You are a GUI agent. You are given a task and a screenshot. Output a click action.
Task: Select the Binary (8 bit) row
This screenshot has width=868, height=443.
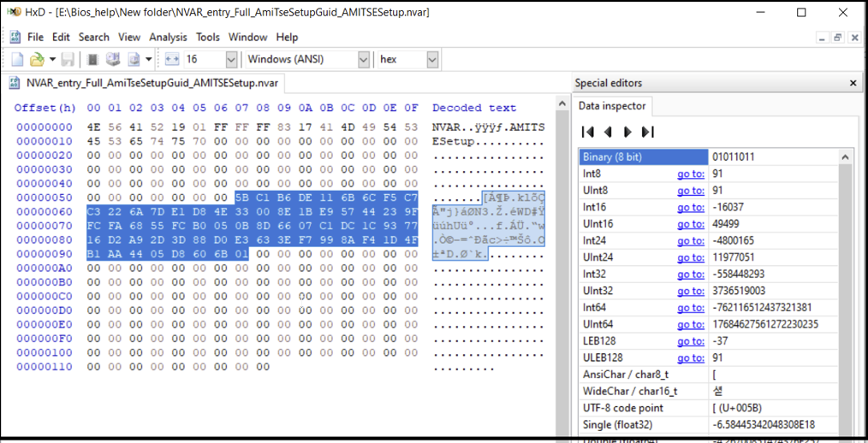(709, 157)
